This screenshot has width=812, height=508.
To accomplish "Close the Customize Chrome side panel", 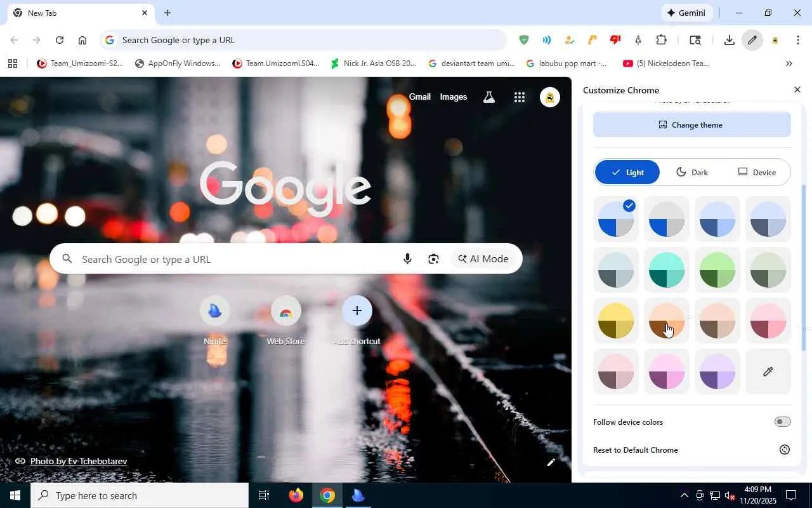I will pos(797,90).
